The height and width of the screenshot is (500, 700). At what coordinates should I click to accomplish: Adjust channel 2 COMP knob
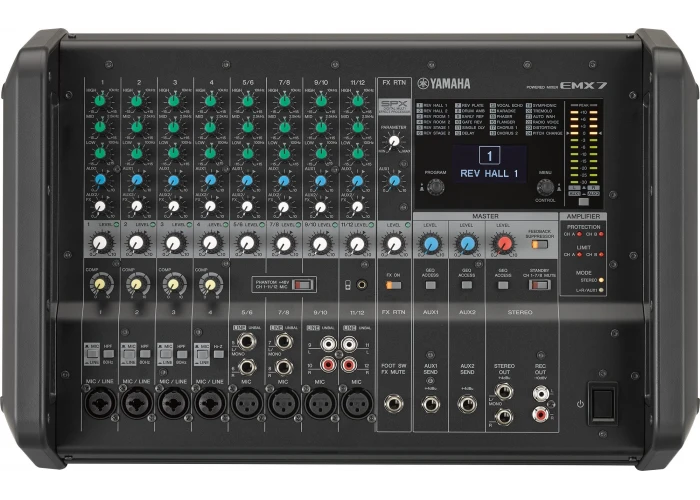click(137, 284)
